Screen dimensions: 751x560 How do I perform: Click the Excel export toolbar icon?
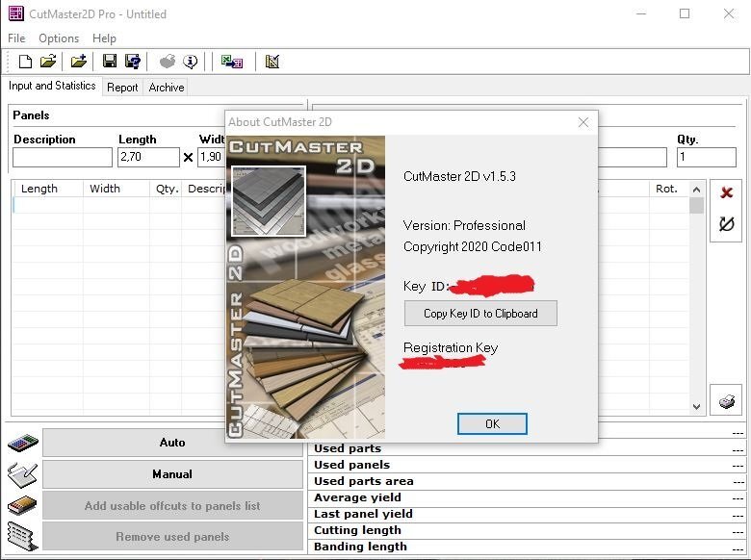pos(232,62)
